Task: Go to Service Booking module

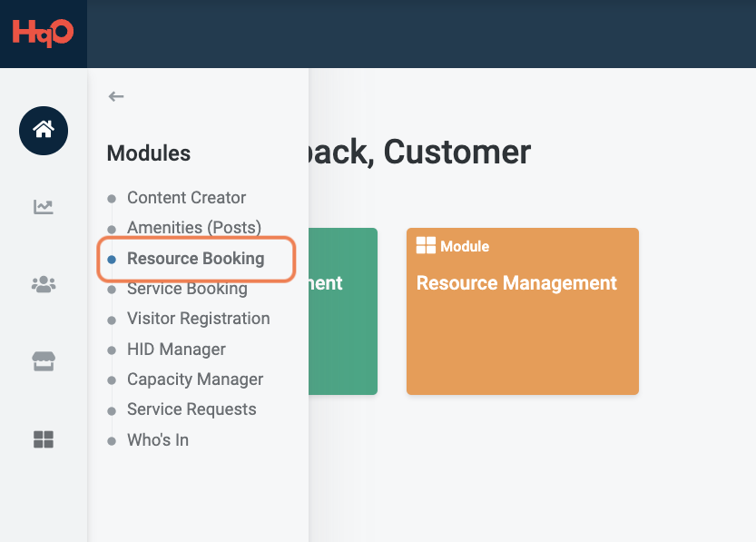Action: pyautogui.click(x=187, y=289)
